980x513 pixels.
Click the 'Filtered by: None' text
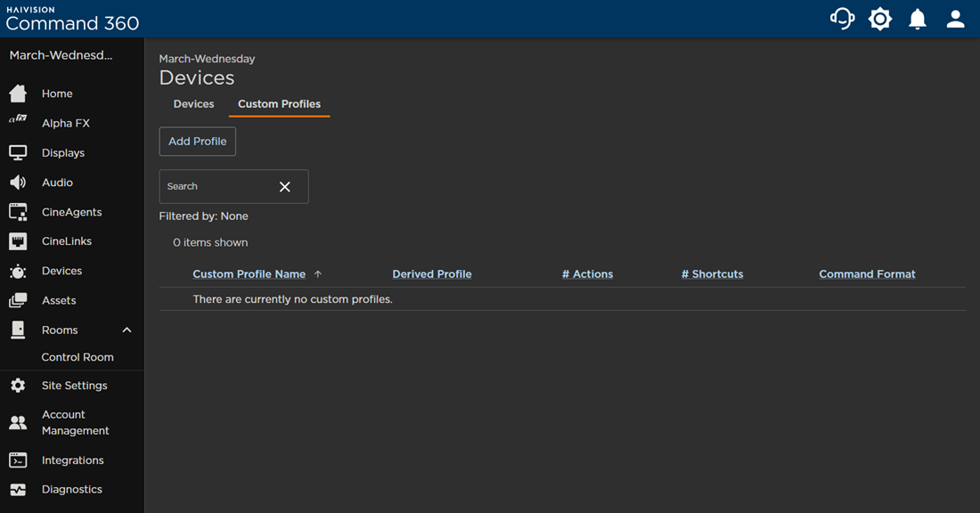pos(204,216)
